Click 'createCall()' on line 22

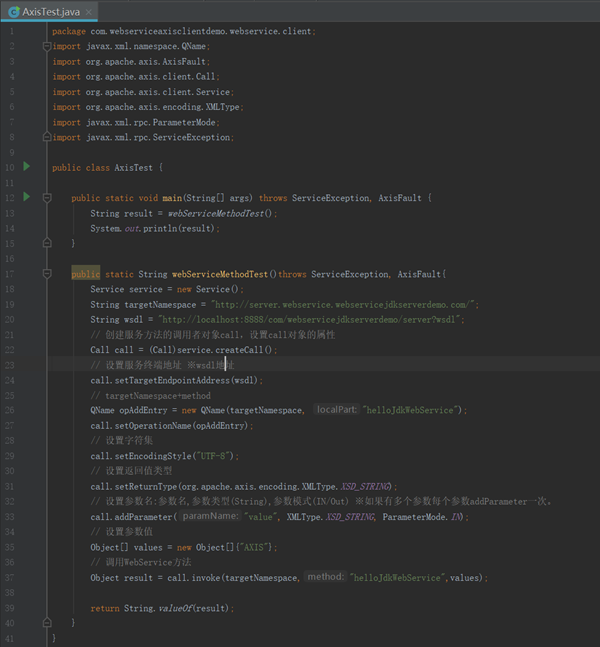(243, 350)
